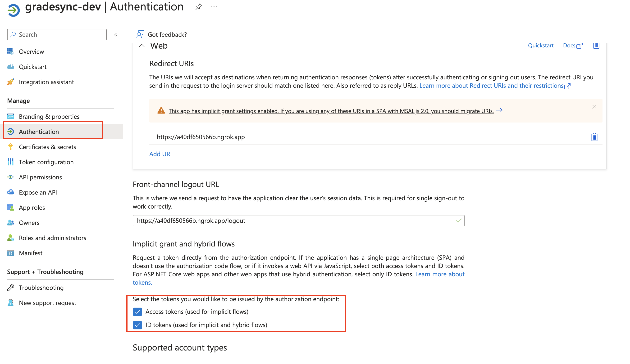Open the more options ellipsis menu
Image resolution: width=630 pixels, height=364 pixels.
pyautogui.click(x=214, y=7)
